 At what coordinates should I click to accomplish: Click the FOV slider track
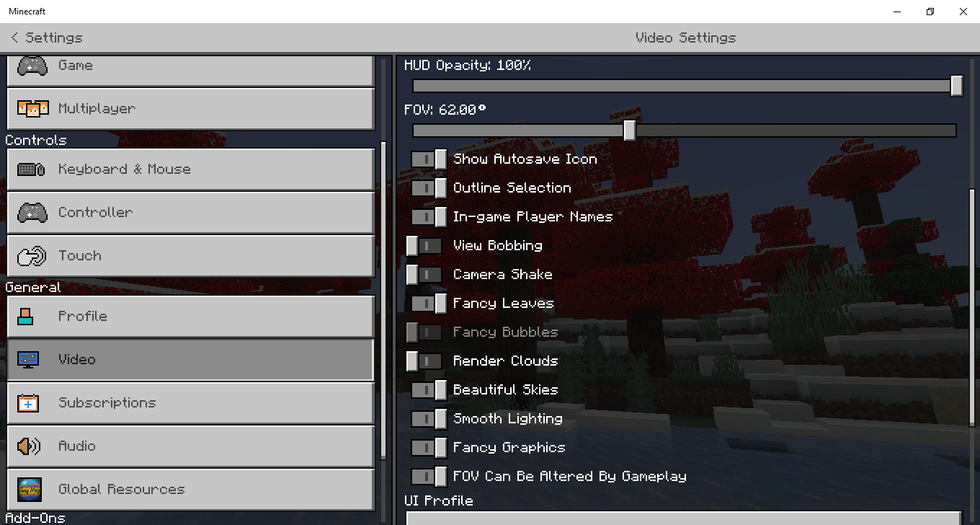(x=684, y=131)
